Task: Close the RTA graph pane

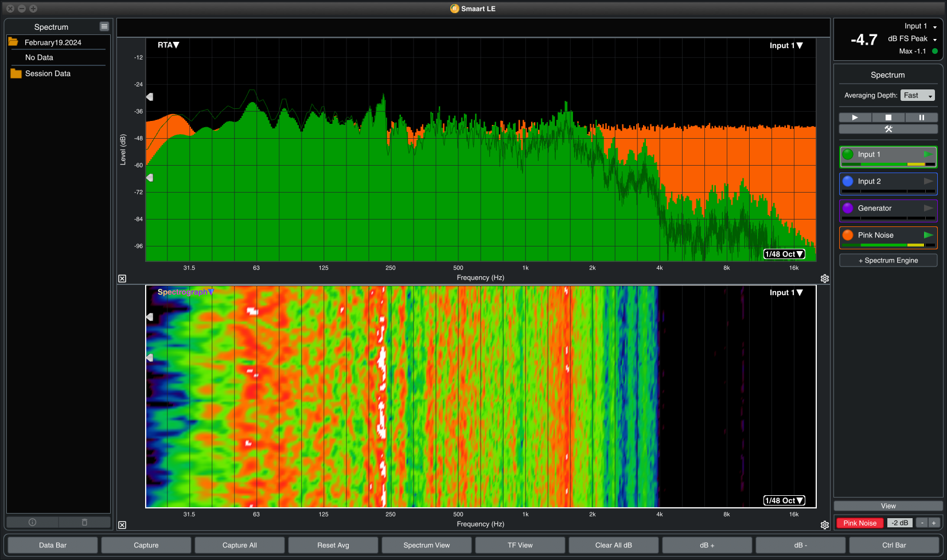Action: click(122, 279)
